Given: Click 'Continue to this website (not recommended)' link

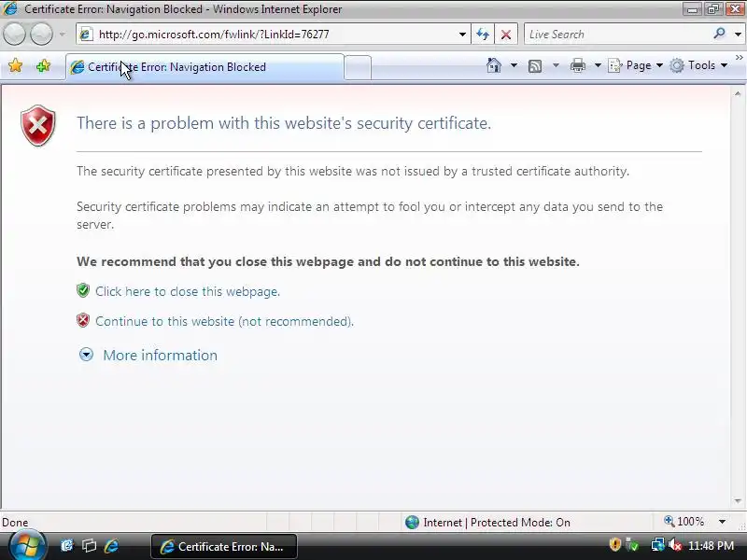Looking at the screenshot, I should tap(224, 321).
